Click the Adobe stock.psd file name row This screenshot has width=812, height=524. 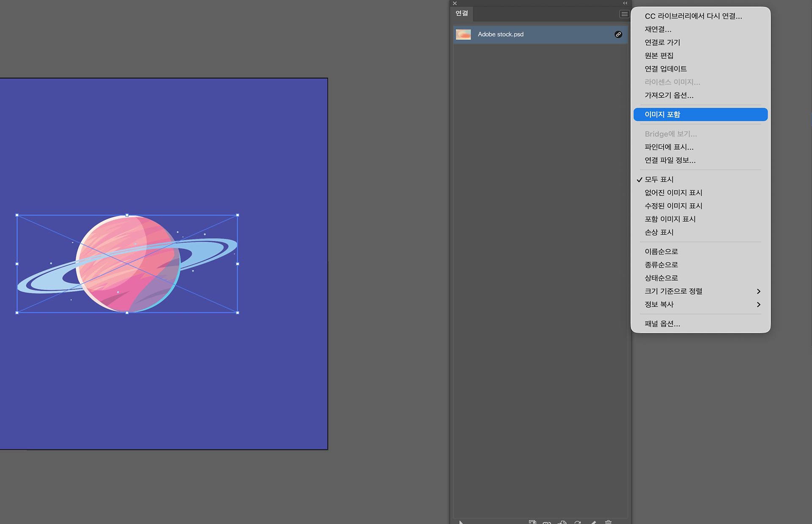(x=540, y=34)
